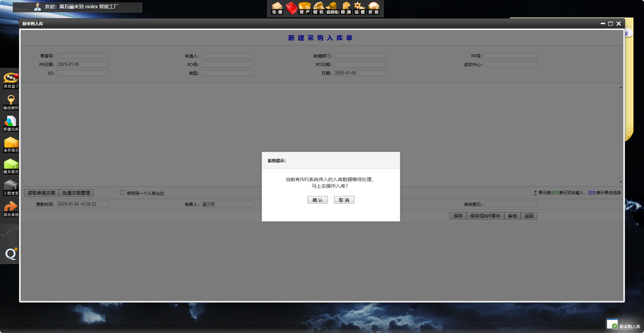This screenshot has width=644, height=333.
Task: Click 退出系统 exit system arrow icon
Action: click(11, 209)
